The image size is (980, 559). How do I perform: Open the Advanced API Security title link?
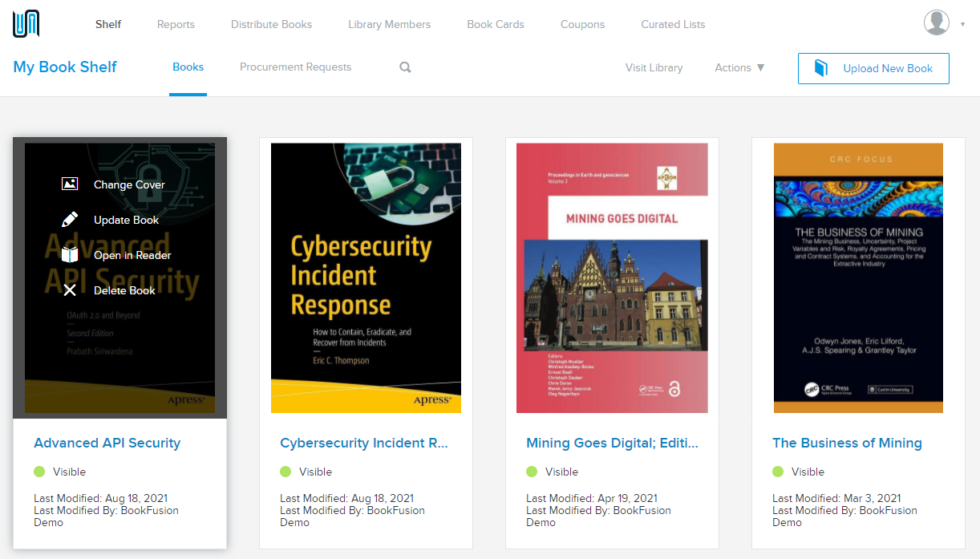(107, 443)
